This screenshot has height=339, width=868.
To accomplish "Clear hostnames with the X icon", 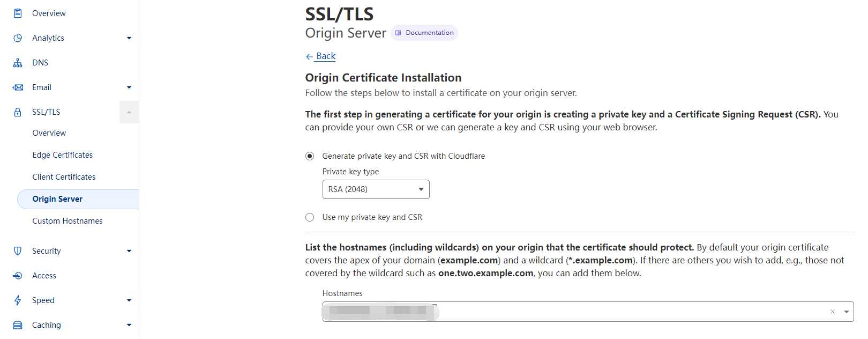I will click(x=833, y=312).
